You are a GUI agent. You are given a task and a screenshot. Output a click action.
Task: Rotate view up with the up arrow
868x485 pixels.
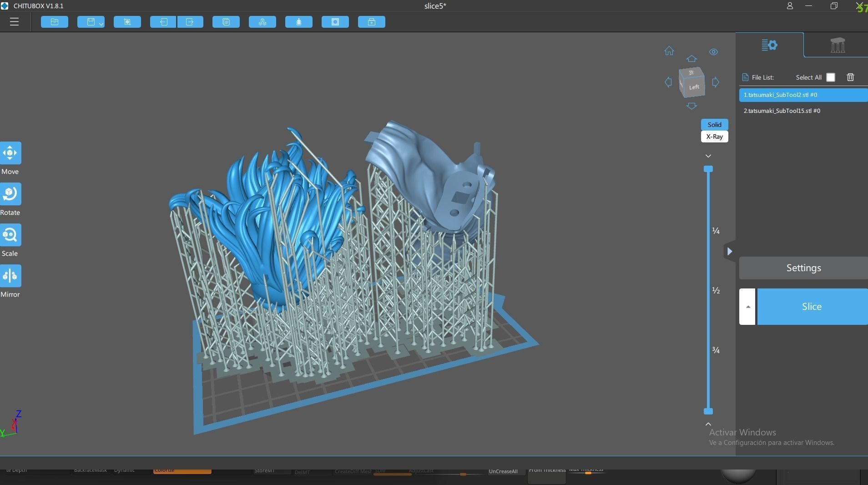691,59
